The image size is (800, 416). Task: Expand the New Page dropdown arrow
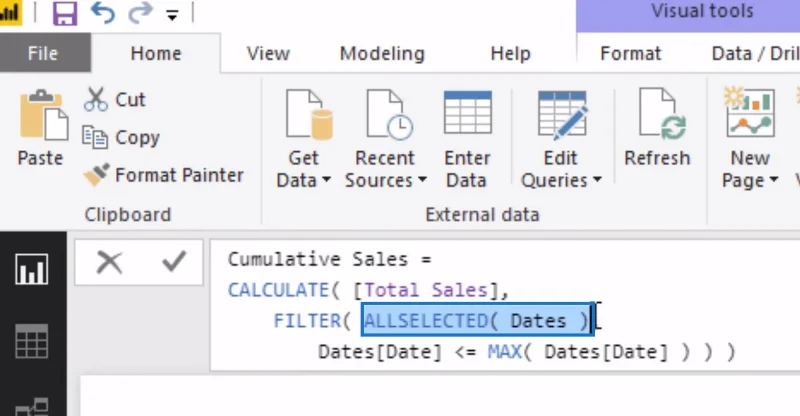click(773, 180)
